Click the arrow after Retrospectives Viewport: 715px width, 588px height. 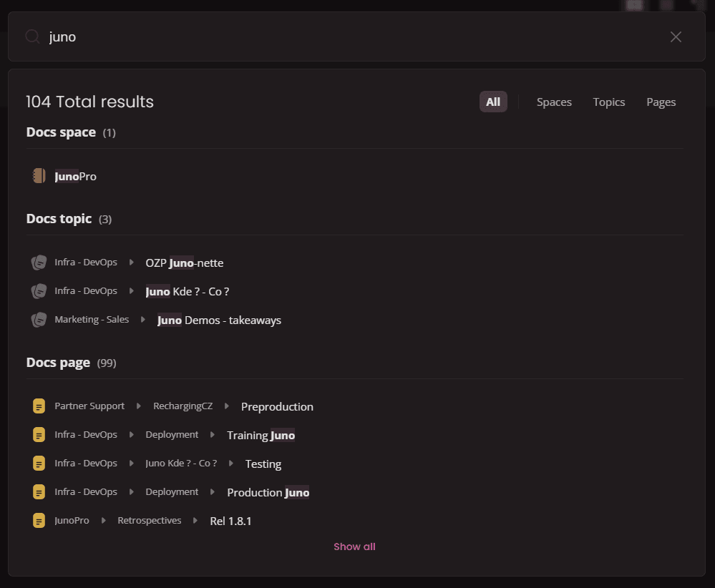tap(195, 520)
